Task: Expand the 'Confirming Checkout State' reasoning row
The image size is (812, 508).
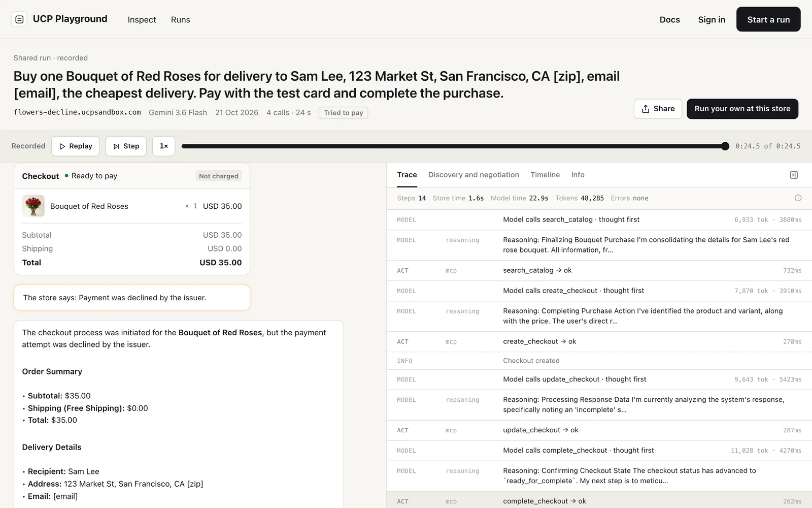Action: point(599,476)
